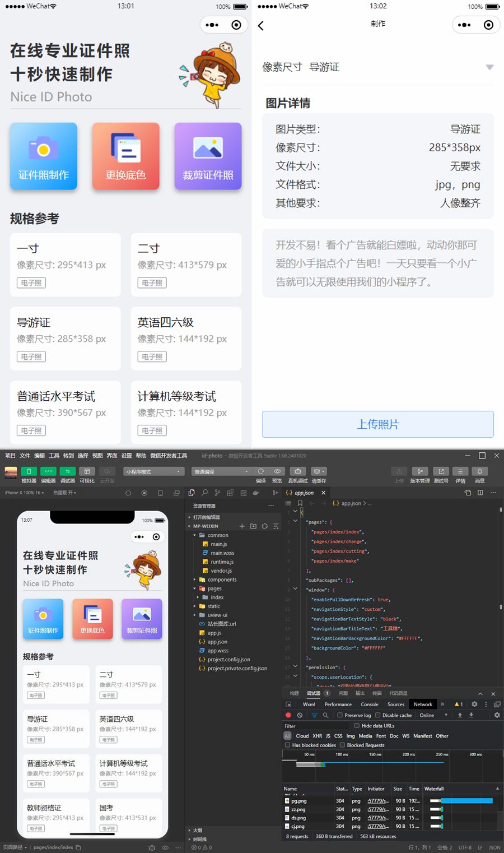
Task: Click the green simulator toggle icon
Action: (29, 471)
